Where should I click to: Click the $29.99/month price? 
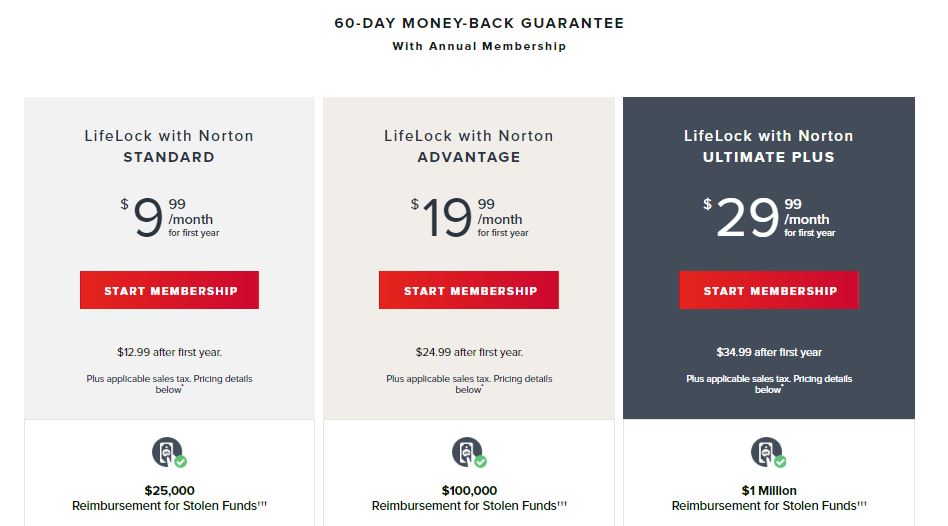coord(769,217)
